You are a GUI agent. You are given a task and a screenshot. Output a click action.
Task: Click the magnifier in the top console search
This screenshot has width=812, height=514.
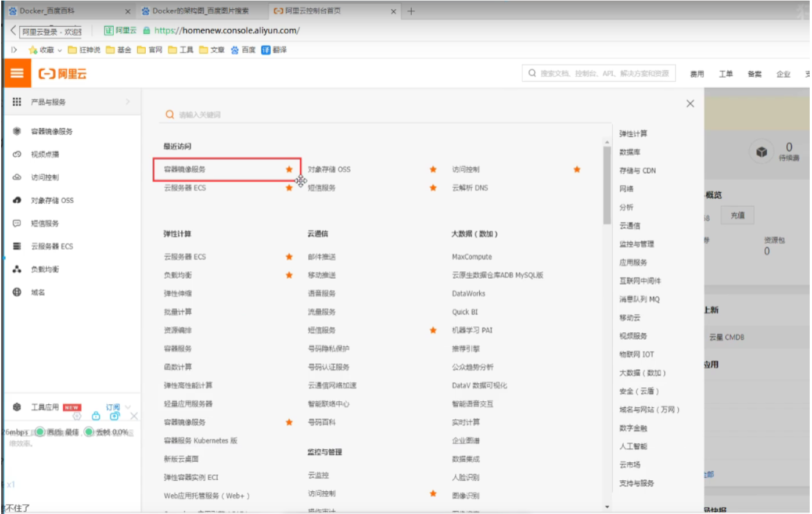(x=532, y=73)
